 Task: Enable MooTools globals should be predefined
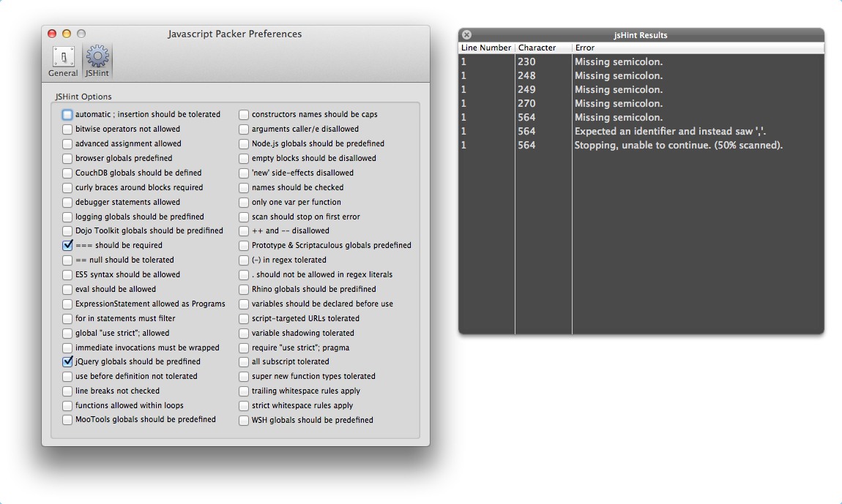tap(67, 420)
